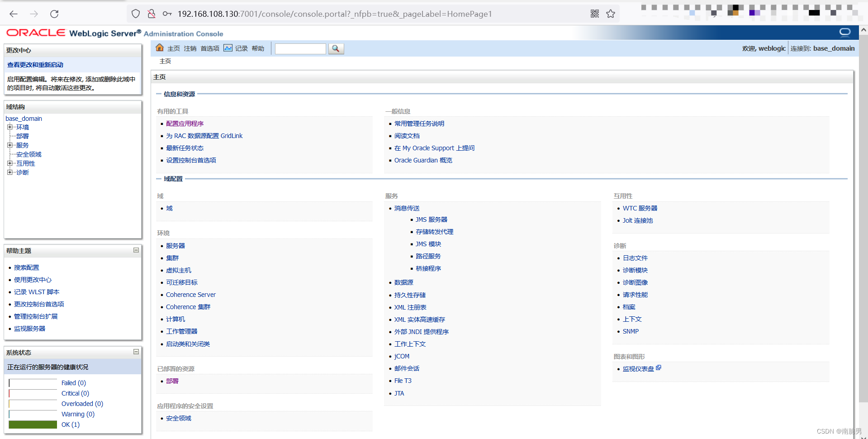This screenshot has width=868, height=439.
Task: Click the Warning (0) health status
Action: click(78, 414)
